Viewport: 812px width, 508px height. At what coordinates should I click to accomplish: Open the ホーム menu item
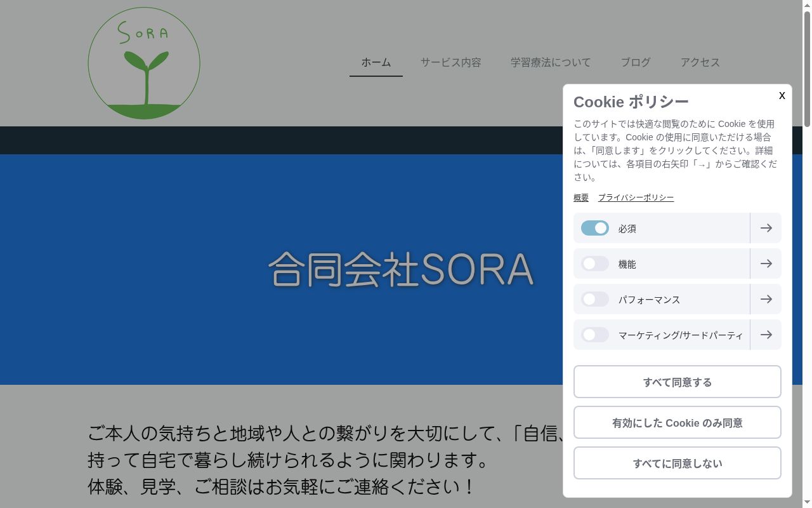[376, 62]
